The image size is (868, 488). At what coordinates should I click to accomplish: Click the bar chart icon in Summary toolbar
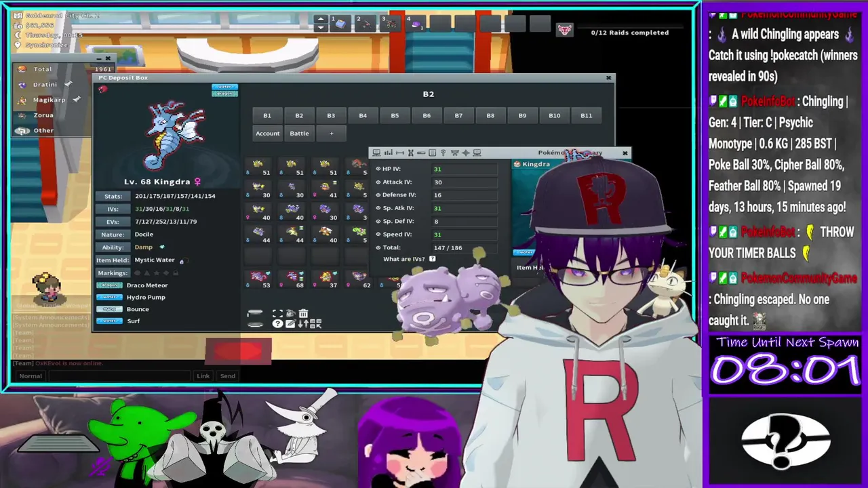[x=389, y=152]
